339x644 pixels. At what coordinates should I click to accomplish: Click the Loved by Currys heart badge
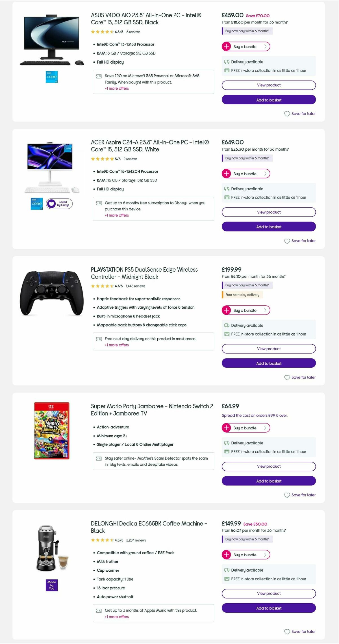pyautogui.click(x=59, y=204)
